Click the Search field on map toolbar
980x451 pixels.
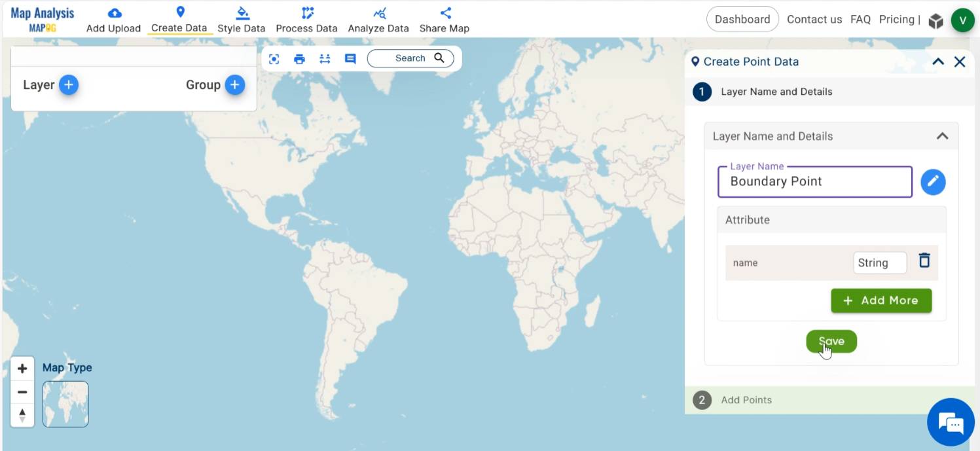410,58
